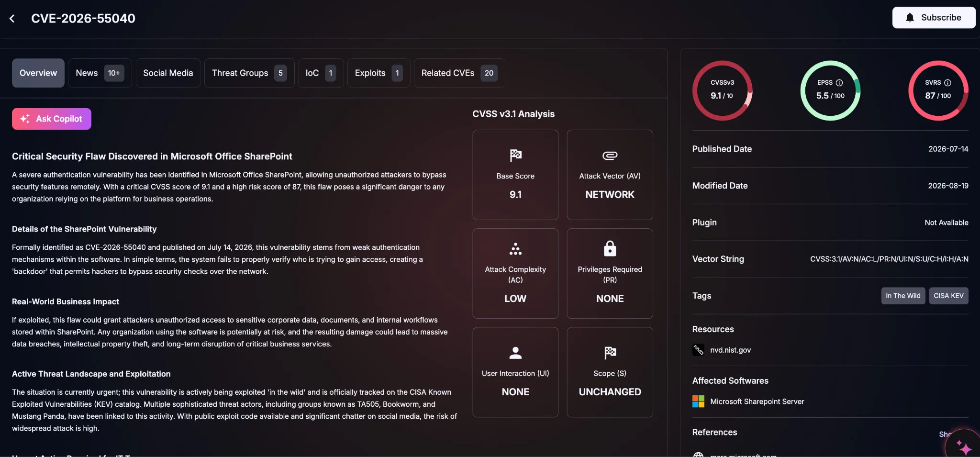
Task: Click the User Interaction person icon
Action: tap(515, 353)
